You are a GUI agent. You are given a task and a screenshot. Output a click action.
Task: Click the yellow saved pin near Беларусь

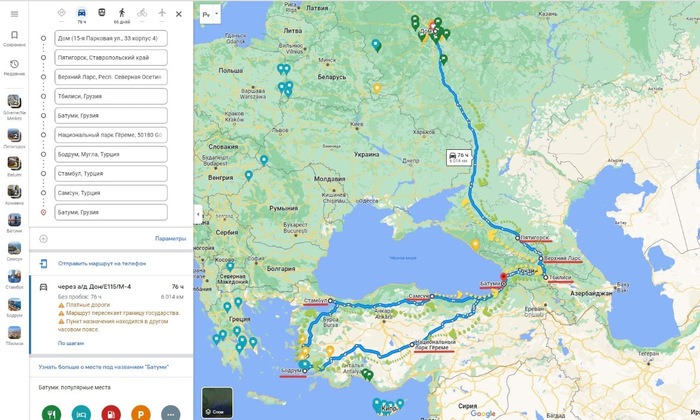(377, 88)
